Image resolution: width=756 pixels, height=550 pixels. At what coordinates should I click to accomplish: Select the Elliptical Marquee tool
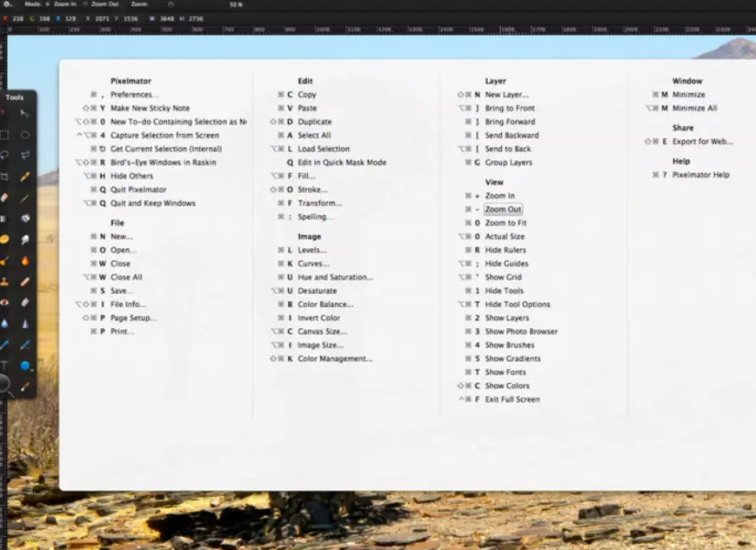(24, 135)
